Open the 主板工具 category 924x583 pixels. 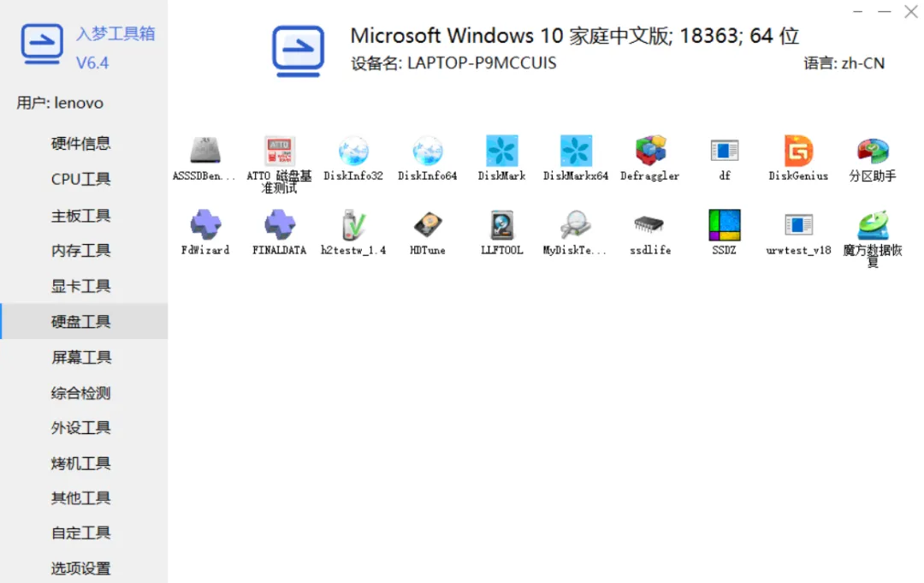tap(80, 215)
